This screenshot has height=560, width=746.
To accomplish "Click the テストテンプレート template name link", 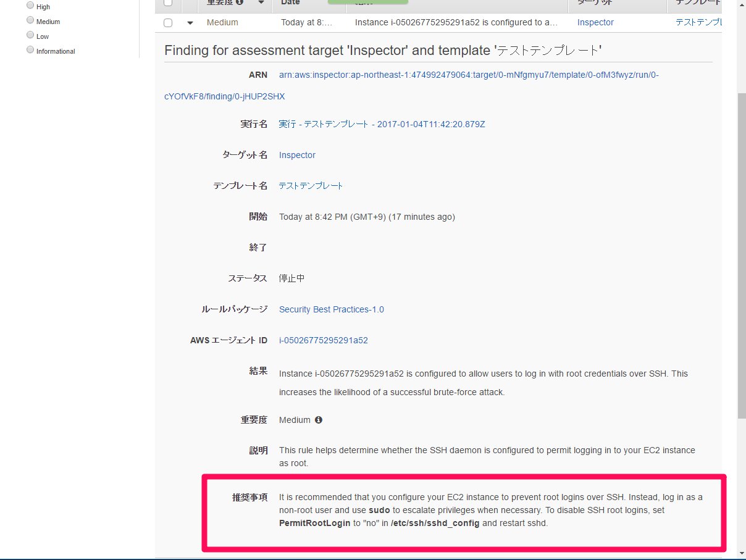I will [311, 186].
